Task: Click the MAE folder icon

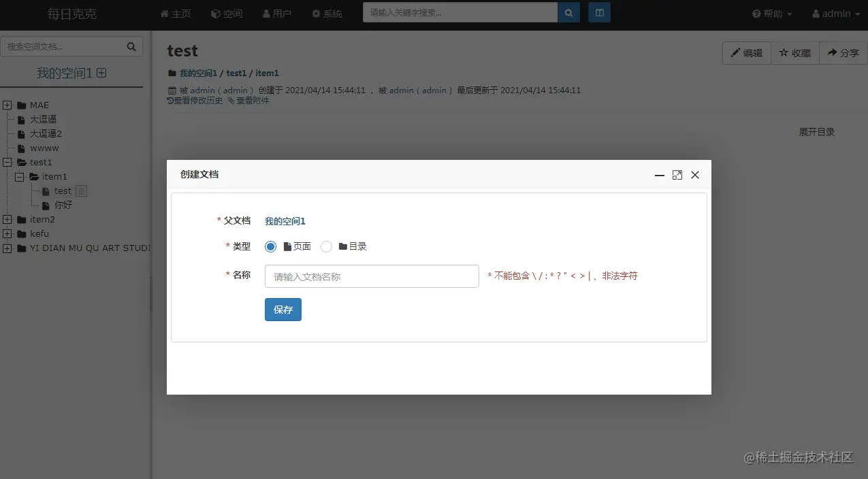Action: (22, 105)
